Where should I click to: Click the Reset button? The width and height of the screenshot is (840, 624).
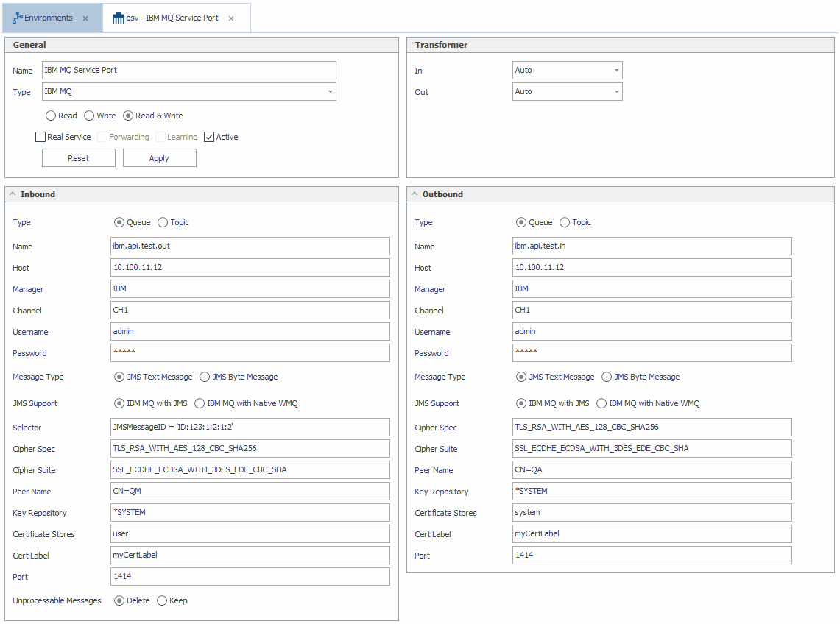79,158
